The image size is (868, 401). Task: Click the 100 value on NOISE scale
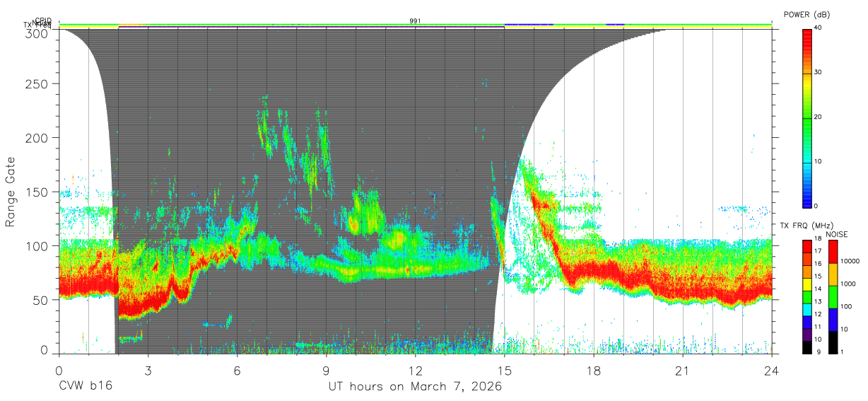(x=846, y=307)
